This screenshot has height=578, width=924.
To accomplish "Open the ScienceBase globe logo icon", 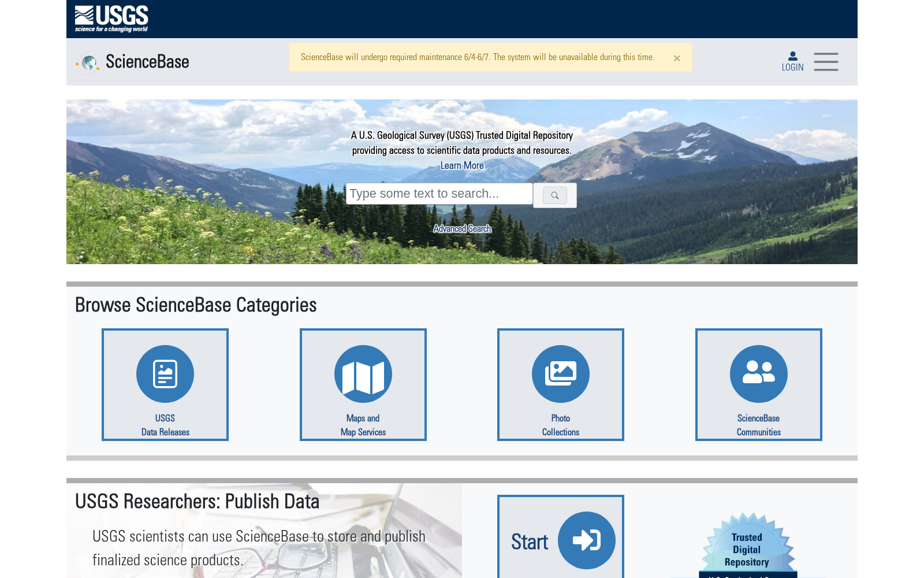I will tap(88, 62).
